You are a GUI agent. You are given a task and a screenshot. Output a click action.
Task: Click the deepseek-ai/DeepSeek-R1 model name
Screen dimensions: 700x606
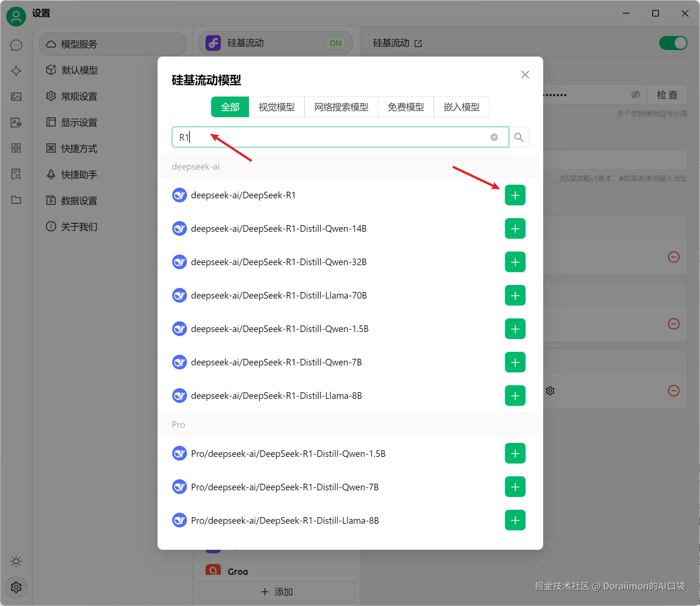[x=243, y=195]
